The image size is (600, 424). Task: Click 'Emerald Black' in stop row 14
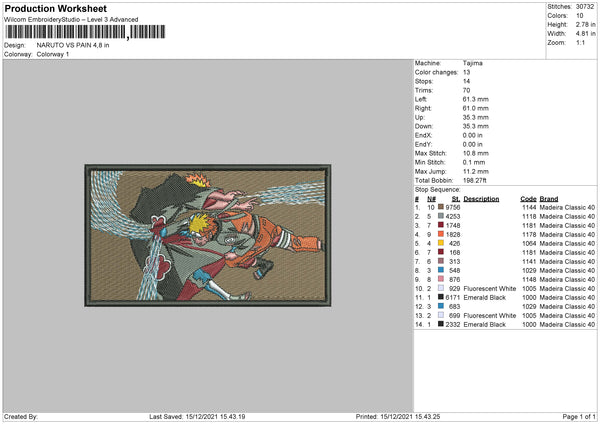484,325
